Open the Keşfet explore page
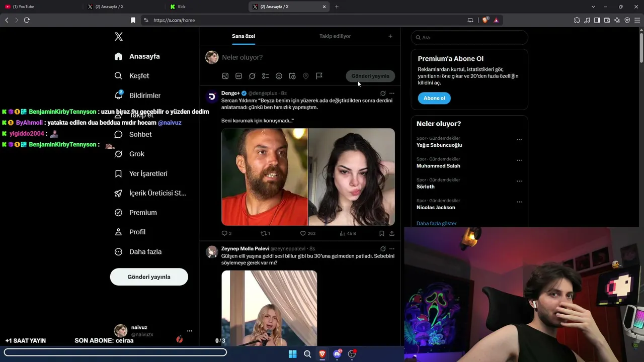 132,76
